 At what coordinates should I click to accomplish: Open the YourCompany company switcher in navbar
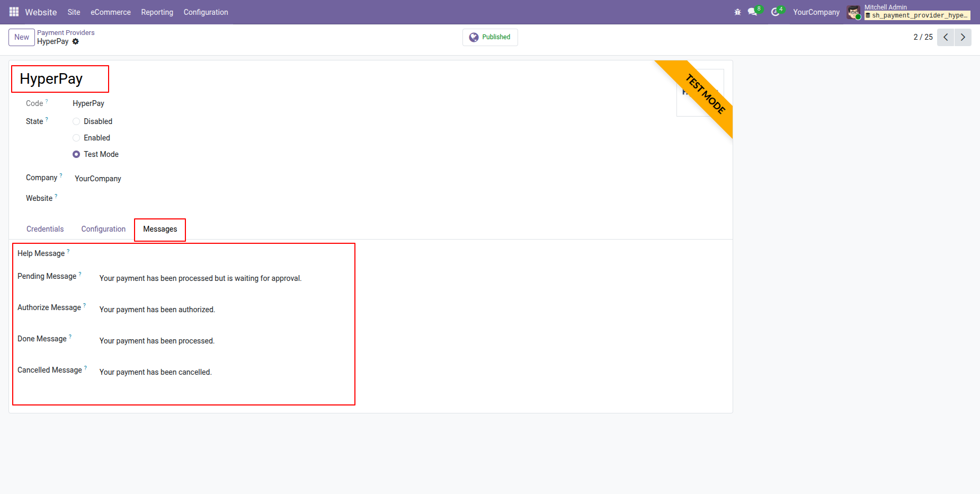click(816, 12)
